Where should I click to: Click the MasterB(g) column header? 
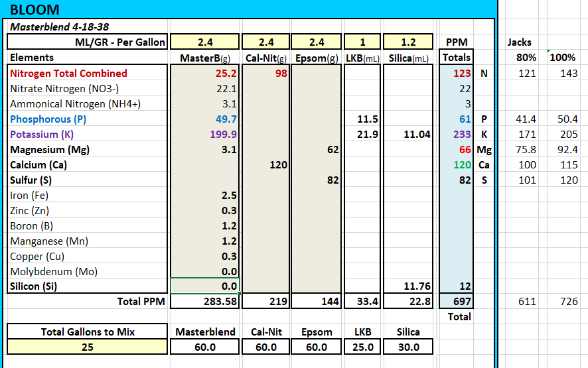click(205, 58)
